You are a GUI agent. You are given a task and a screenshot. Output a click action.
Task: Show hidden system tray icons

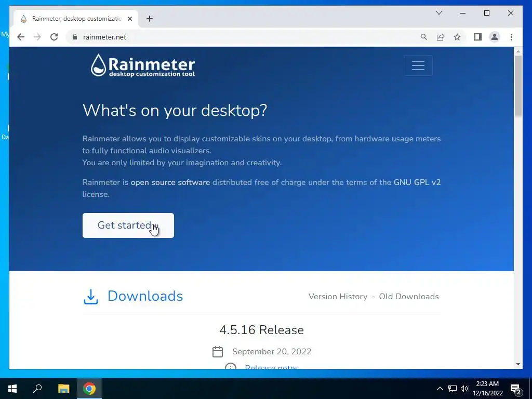440,389
